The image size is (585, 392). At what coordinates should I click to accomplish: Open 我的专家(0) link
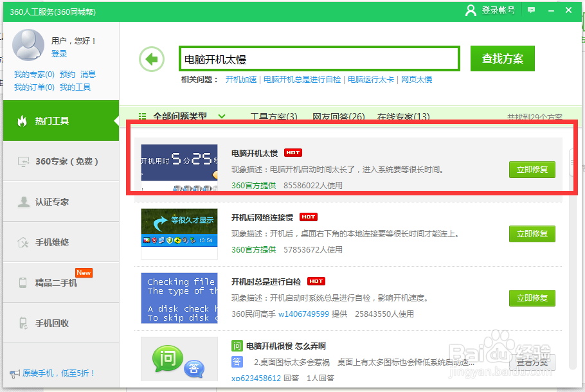click(x=34, y=74)
